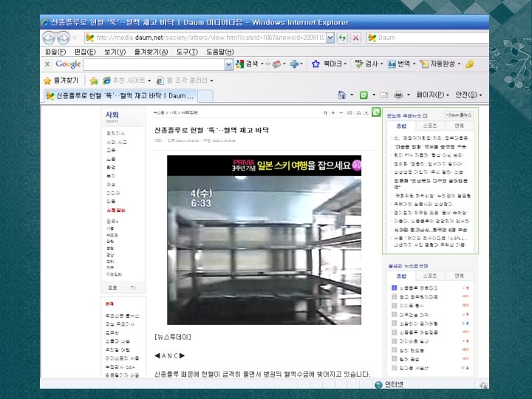Click the 인터넷 zone status bar indicator
This screenshot has height=399, width=532.
tap(389, 384)
